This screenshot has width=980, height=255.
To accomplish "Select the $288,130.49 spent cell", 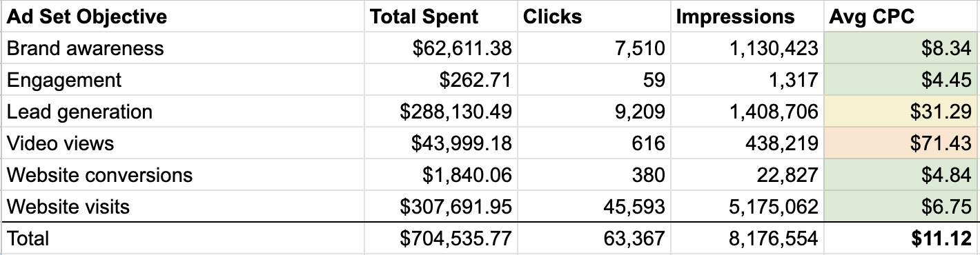I will 441,112.
